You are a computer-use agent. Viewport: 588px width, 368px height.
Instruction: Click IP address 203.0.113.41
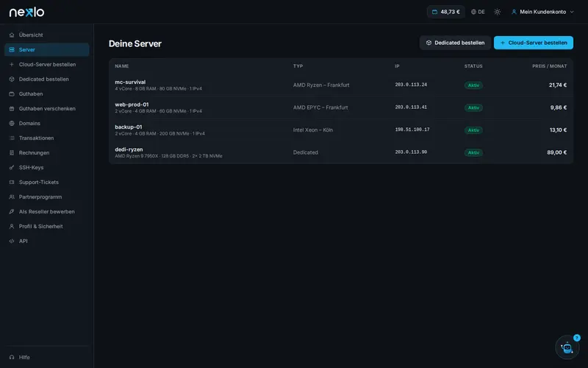coord(411,107)
